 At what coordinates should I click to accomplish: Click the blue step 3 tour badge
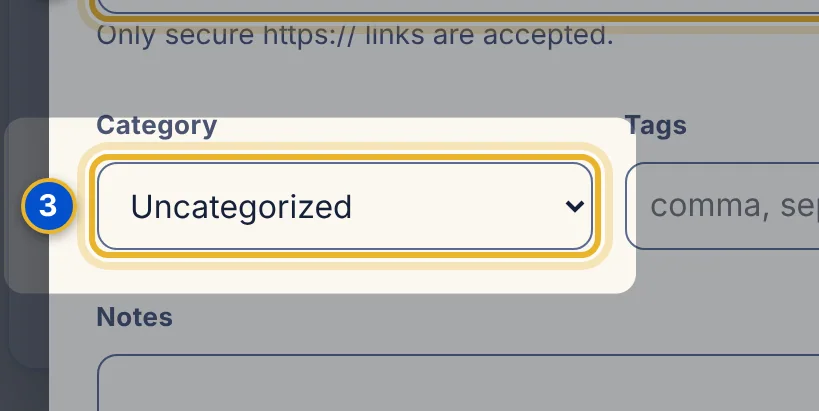[48, 206]
